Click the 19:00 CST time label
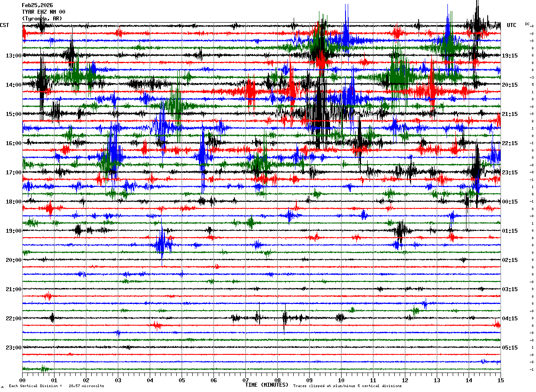The width and height of the screenshot is (536, 392). coord(14,231)
